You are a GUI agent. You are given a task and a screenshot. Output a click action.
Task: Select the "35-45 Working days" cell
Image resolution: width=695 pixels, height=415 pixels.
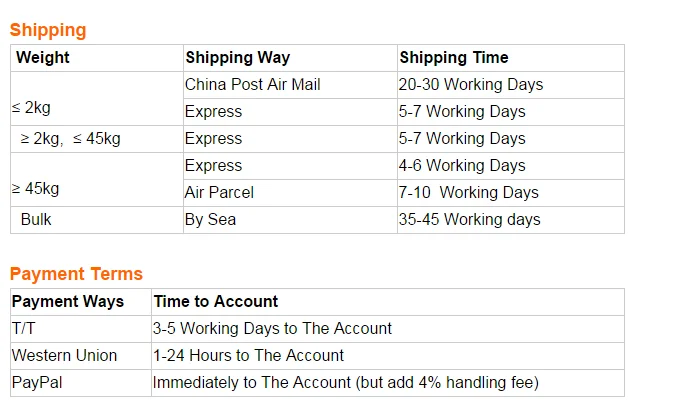pos(469,220)
